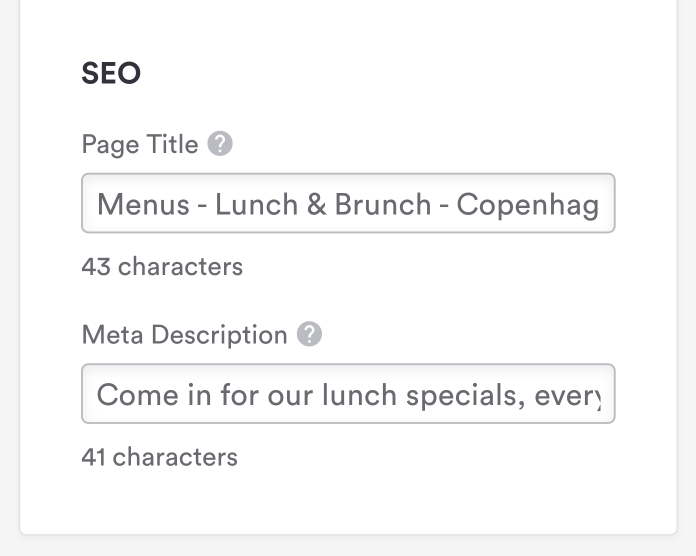The width and height of the screenshot is (696, 556).
Task: Place cursor on word our in Meta Description
Action: [x=289, y=395]
